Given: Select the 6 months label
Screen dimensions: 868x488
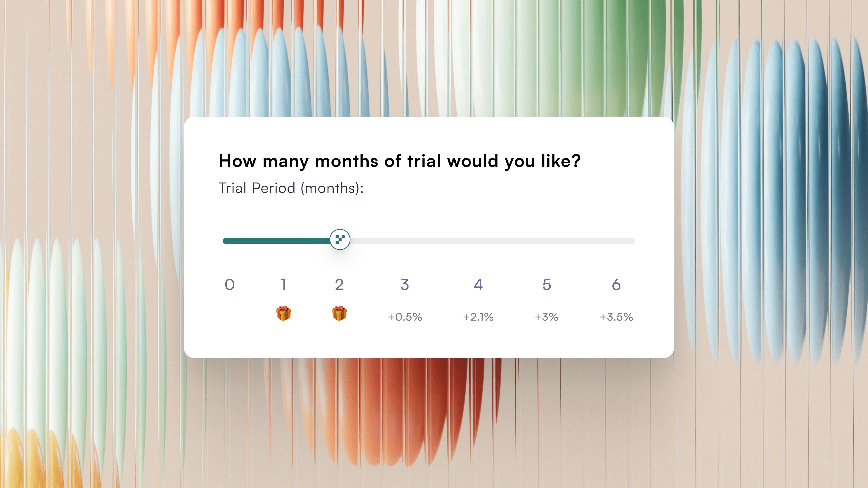Looking at the screenshot, I should (616, 285).
